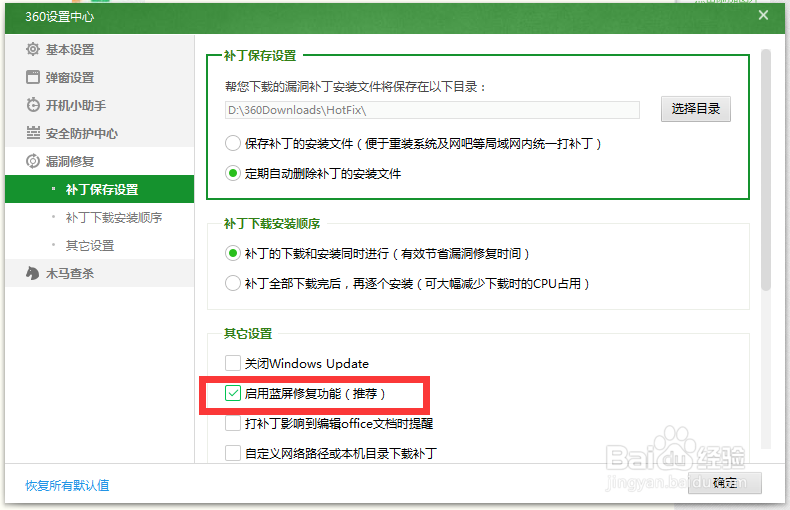Click the gear icon beside 基本设置

point(33,49)
